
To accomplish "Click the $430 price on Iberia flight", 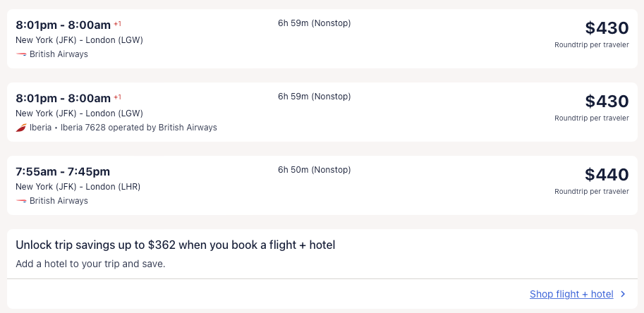I will (x=606, y=102).
